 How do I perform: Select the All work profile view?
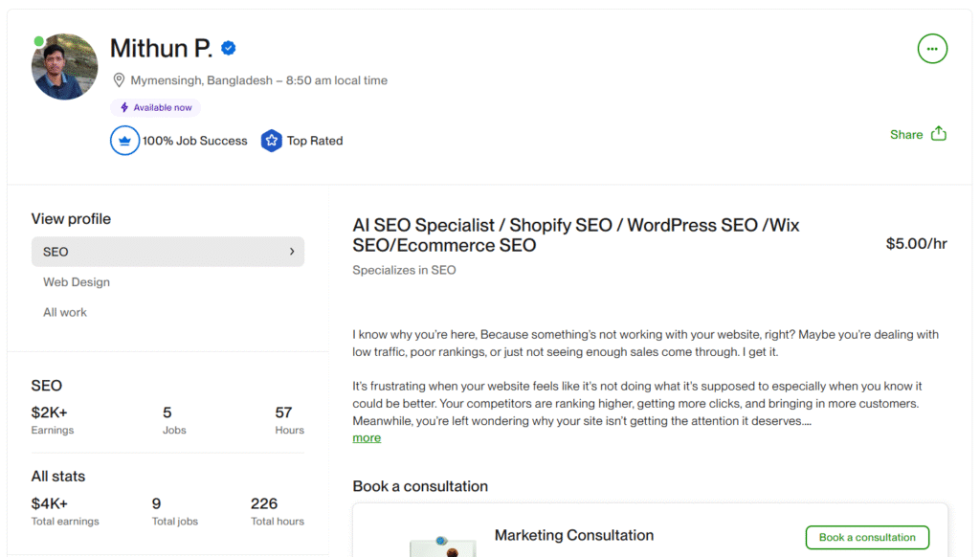[x=65, y=312]
